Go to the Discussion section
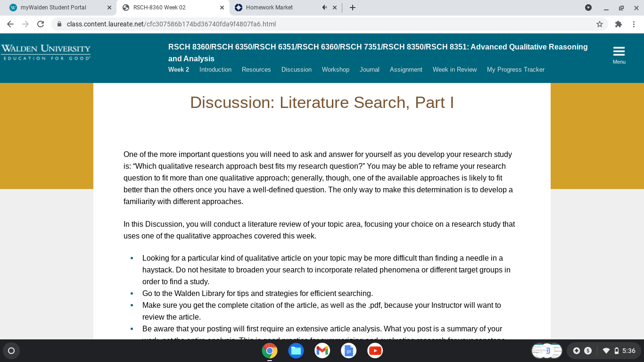The height and width of the screenshot is (362, 644). tap(297, 69)
